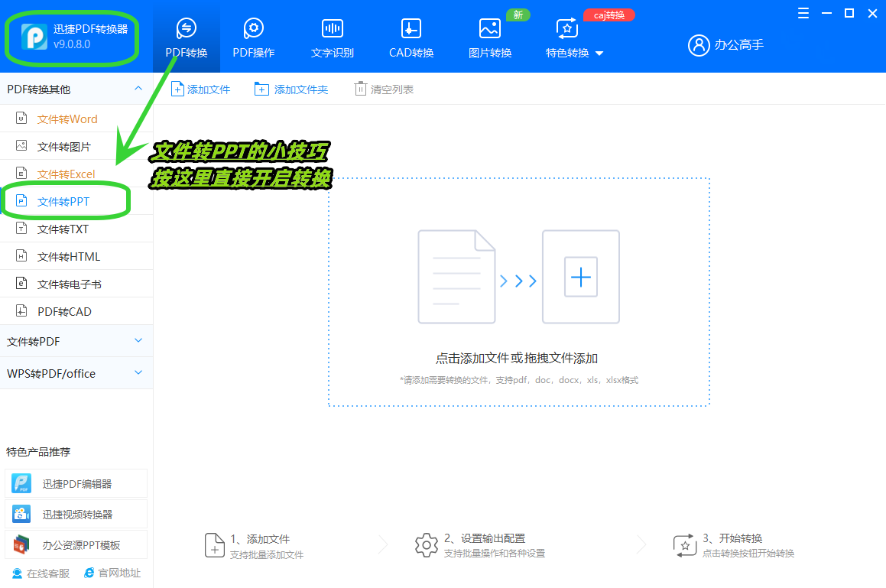886x588 pixels.
Task: Select 文件转HTML in sidebar
Action: [x=76, y=257]
